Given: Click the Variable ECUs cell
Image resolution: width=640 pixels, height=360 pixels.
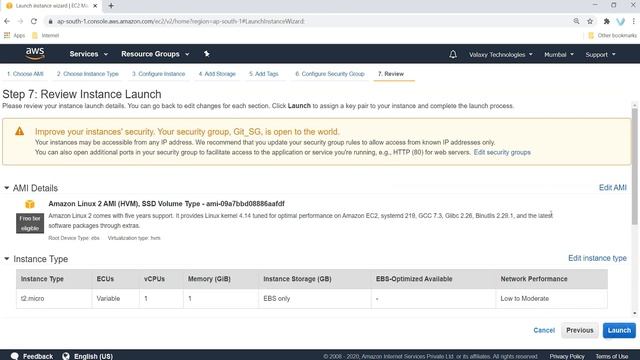Looking at the screenshot, I should pos(116,298).
